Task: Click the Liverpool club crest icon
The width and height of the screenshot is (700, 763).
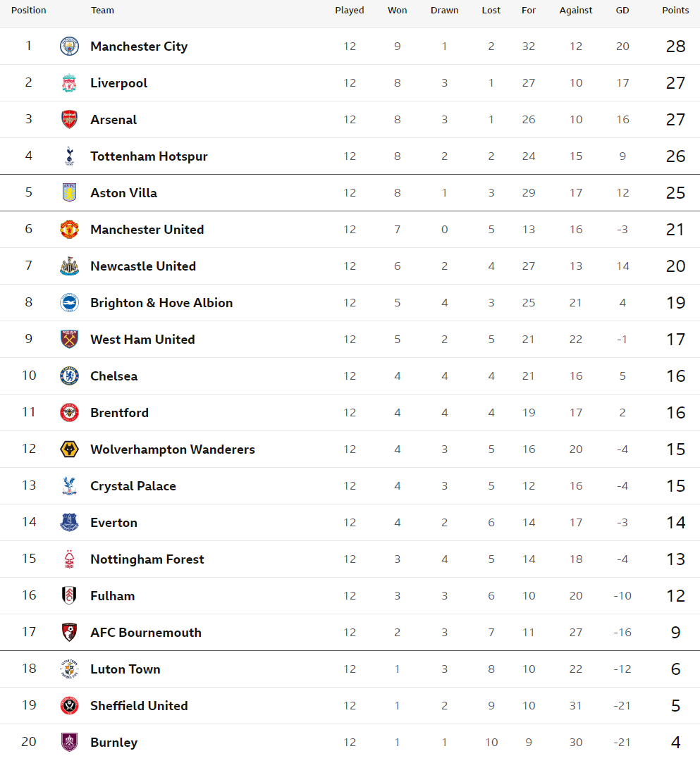Action: click(x=69, y=82)
